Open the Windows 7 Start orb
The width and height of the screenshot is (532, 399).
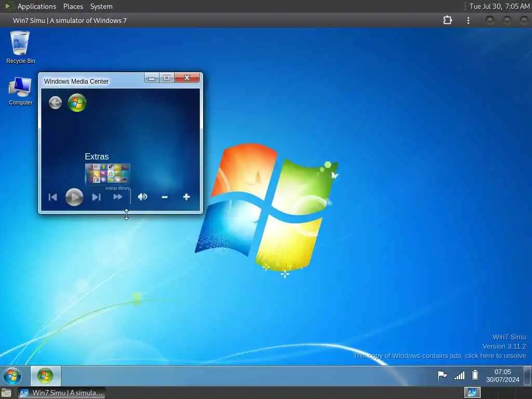[x=12, y=376]
